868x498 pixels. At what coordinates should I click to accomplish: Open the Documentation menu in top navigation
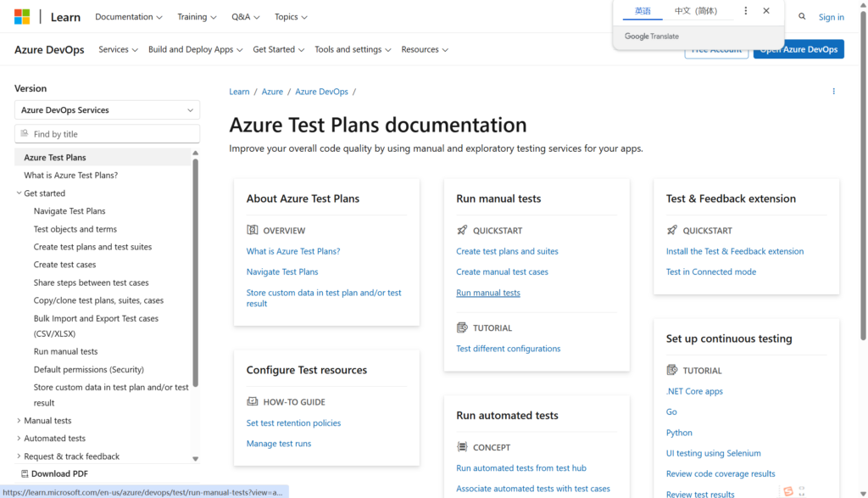129,17
